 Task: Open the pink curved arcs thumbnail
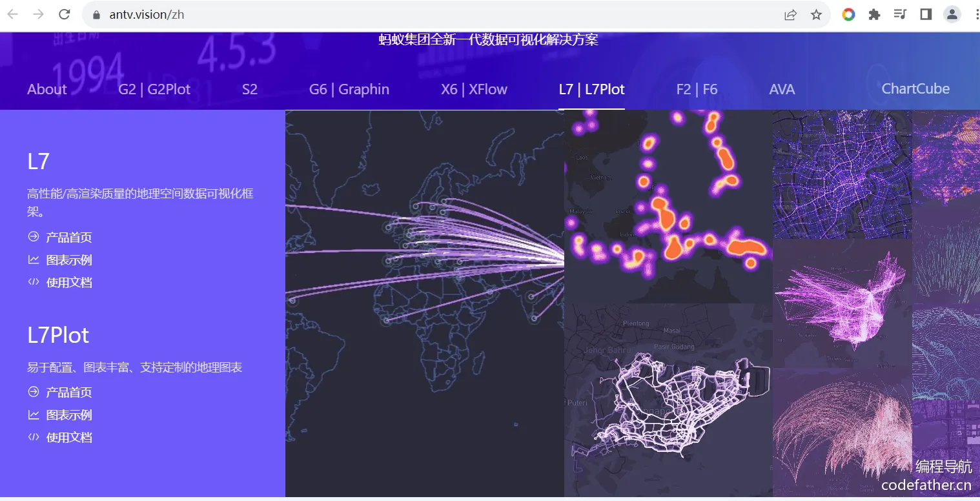842,433
